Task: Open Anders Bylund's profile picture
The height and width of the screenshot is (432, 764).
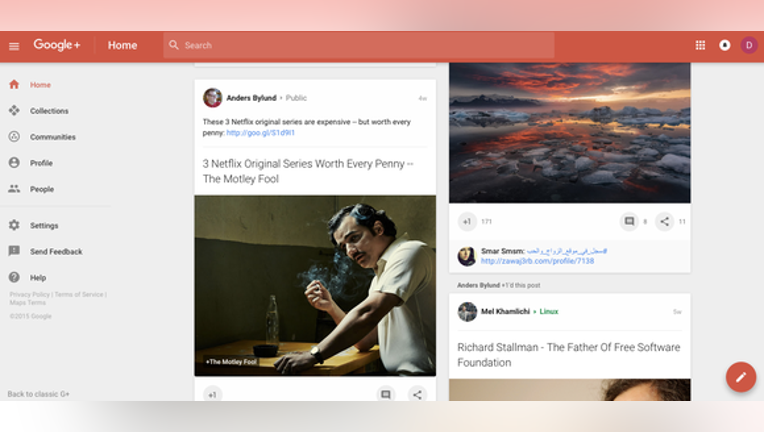Action: click(x=212, y=98)
